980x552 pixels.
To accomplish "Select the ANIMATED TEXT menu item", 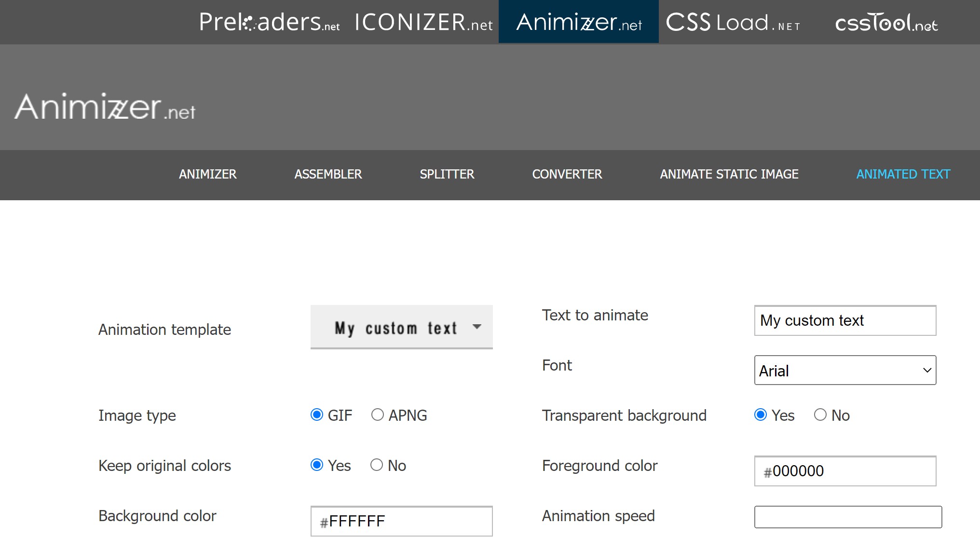I will pyautogui.click(x=903, y=174).
